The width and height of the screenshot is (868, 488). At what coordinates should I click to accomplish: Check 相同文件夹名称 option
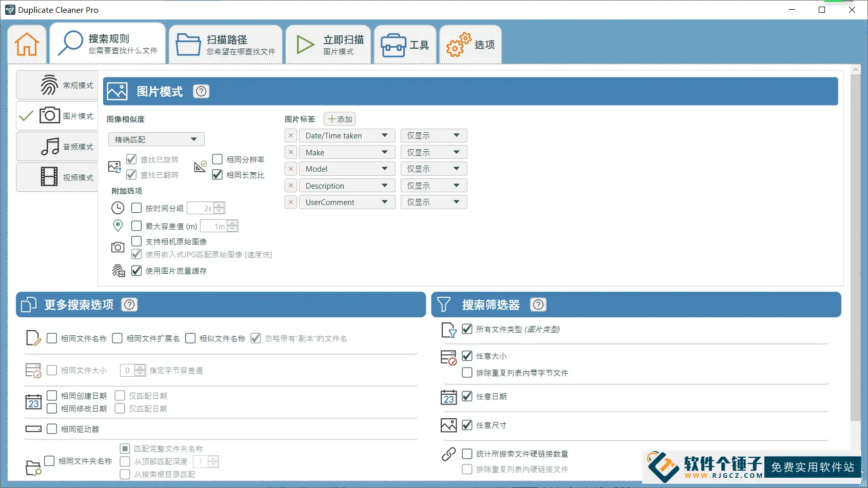tap(49, 461)
